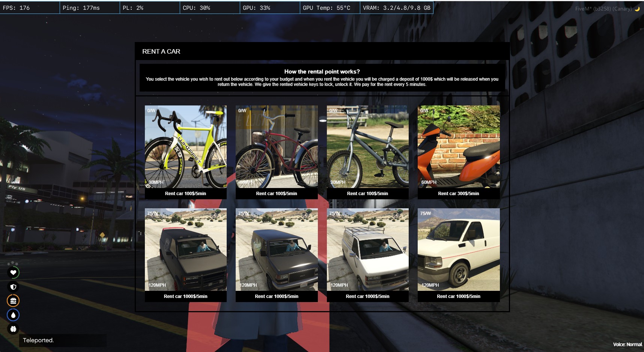Click the rental deposit explanation paragraph
This screenshot has height=352, width=644.
point(322,82)
